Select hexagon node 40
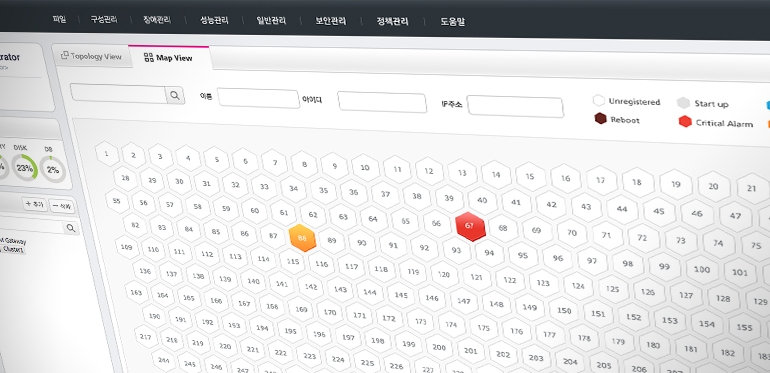 (x=482, y=200)
